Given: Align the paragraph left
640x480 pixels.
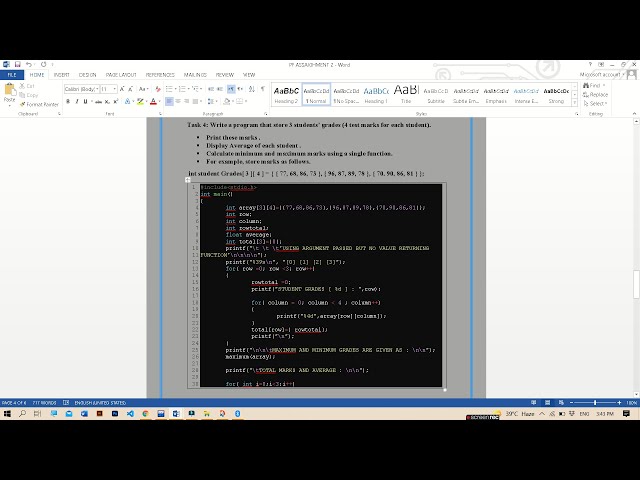Looking at the screenshot, I should (x=169, y=101).
